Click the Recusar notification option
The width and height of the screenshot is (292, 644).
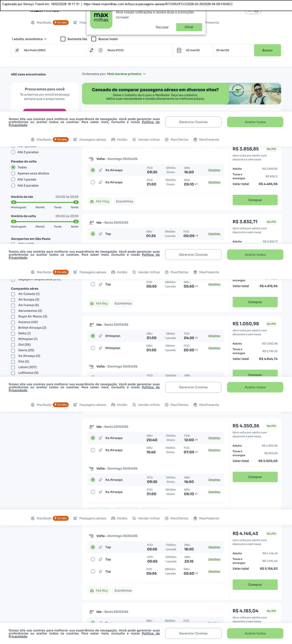pyautogui.click(x=162, y=27)
